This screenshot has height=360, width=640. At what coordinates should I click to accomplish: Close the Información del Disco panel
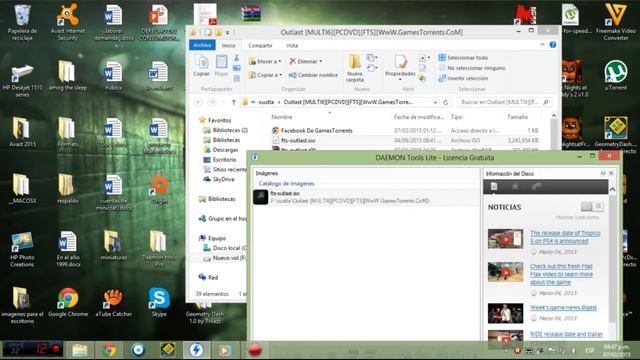point(611,173)
